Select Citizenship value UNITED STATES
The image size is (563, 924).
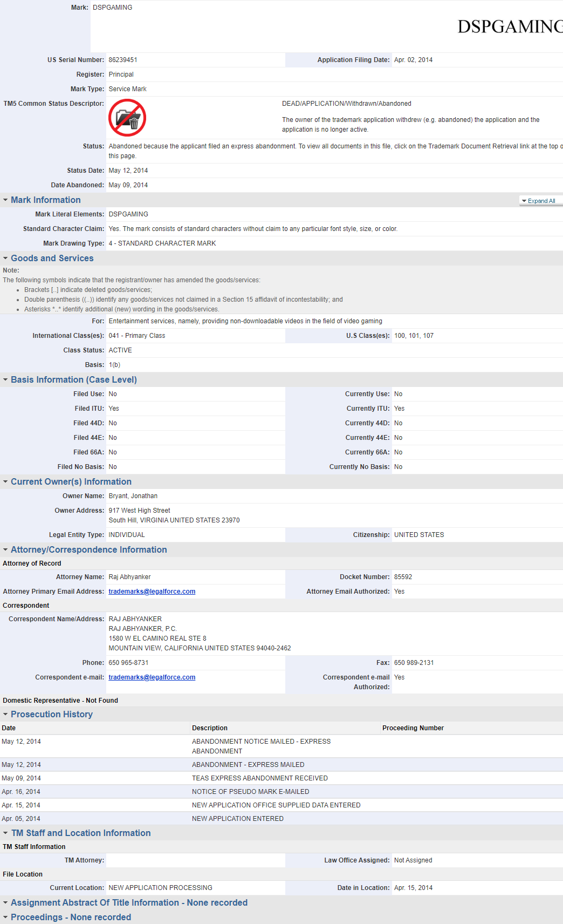[x=419, y=535]
